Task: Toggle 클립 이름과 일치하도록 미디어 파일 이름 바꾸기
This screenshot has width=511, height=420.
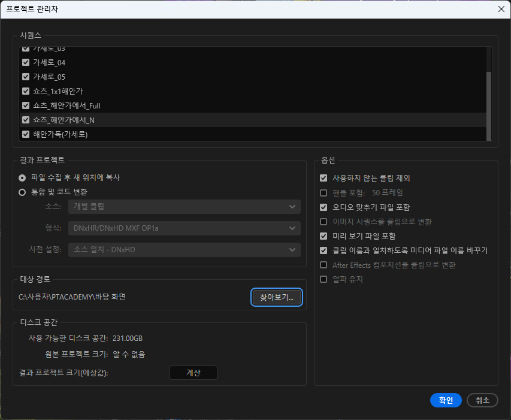Action: (323, 250)
